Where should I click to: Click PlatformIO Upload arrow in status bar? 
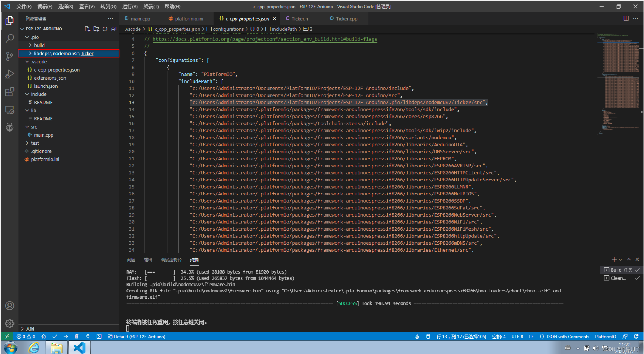tap(66, 336)
